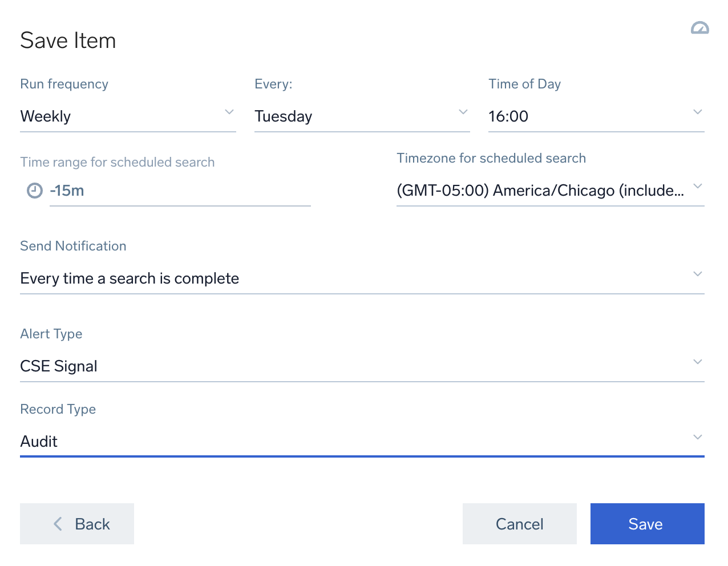The height and width of the screenshot is (566, 728).
Task: Click the clock icon beside time range
Action: pos(35,191)
